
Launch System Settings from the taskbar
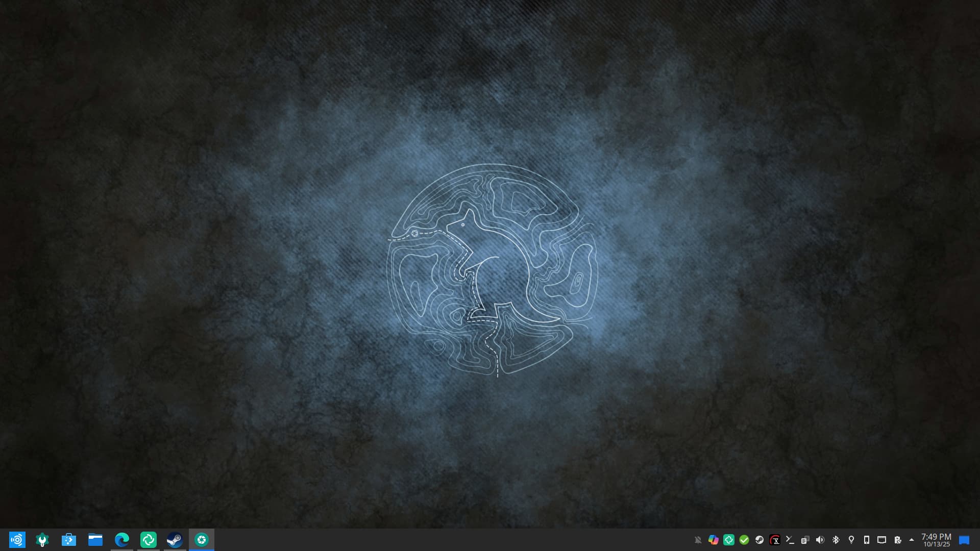pos(42,540)
